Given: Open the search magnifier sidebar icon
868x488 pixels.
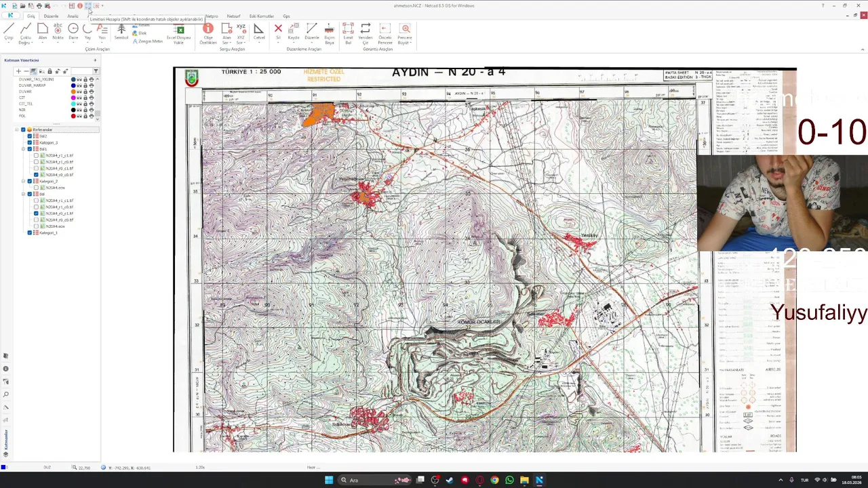Looking at the screenshot, I should (x=6, y=394).
